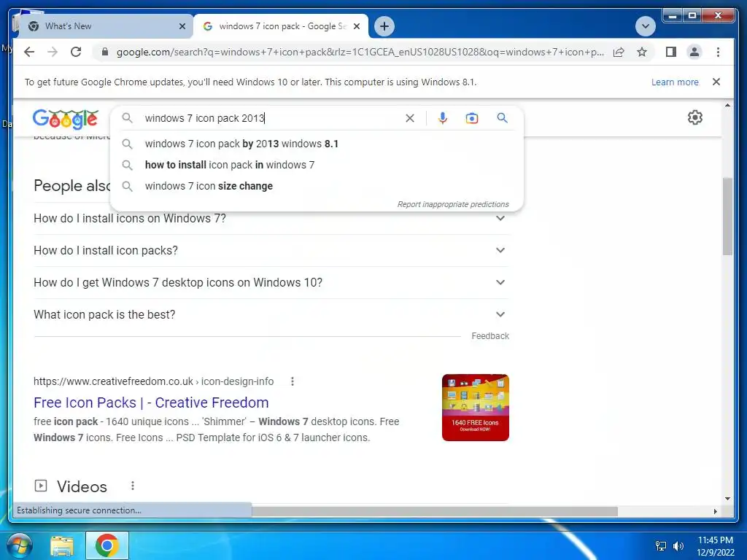Open Free Icon Packs Creative Freedom result
This screenshot has width=747, height=560.
(151, 402)
